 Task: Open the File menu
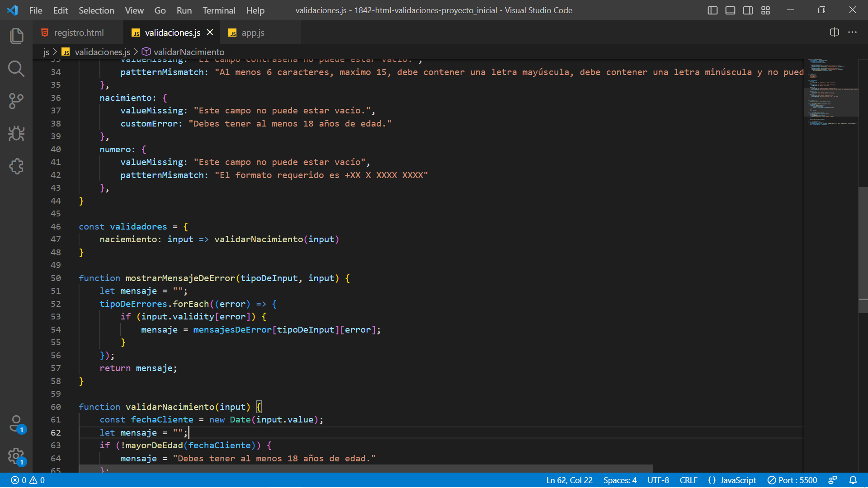[x=36, y=10]
